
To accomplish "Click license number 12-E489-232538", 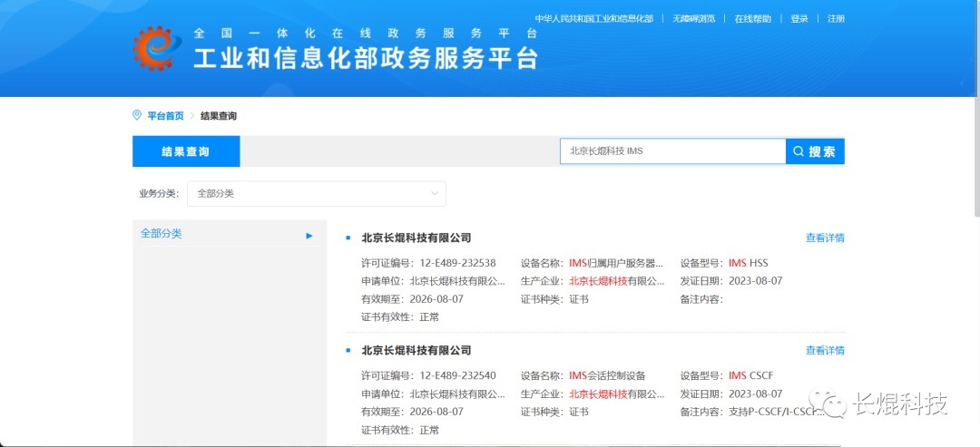I will pyautogui.click(x=457, y=263).
